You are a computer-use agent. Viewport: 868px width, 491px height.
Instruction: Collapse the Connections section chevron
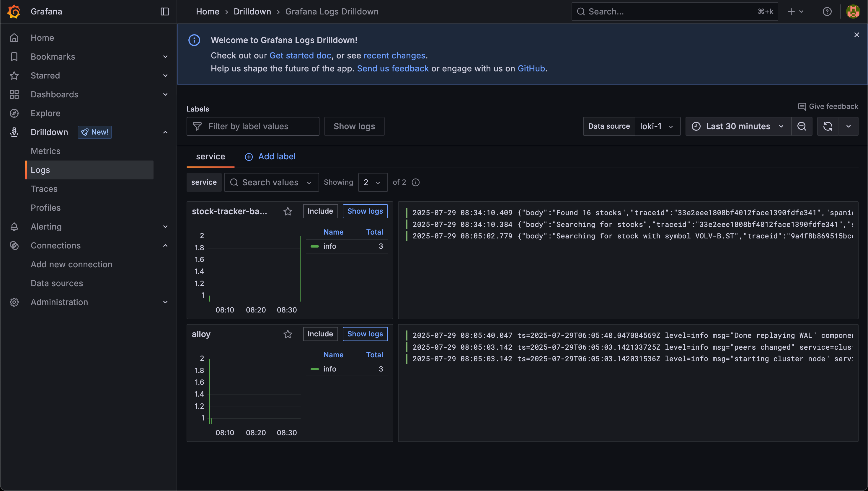pyautogui.click(x=165, y=245)
